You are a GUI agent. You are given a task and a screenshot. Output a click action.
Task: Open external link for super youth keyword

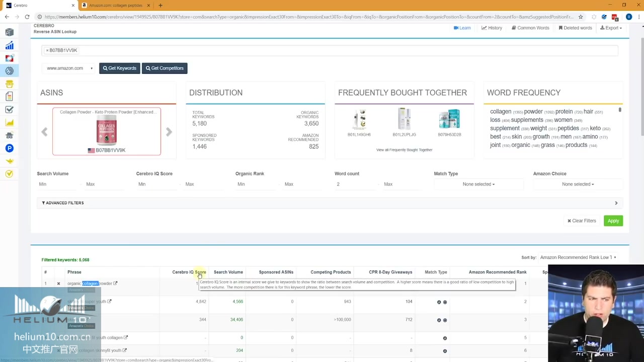[109, 302]
